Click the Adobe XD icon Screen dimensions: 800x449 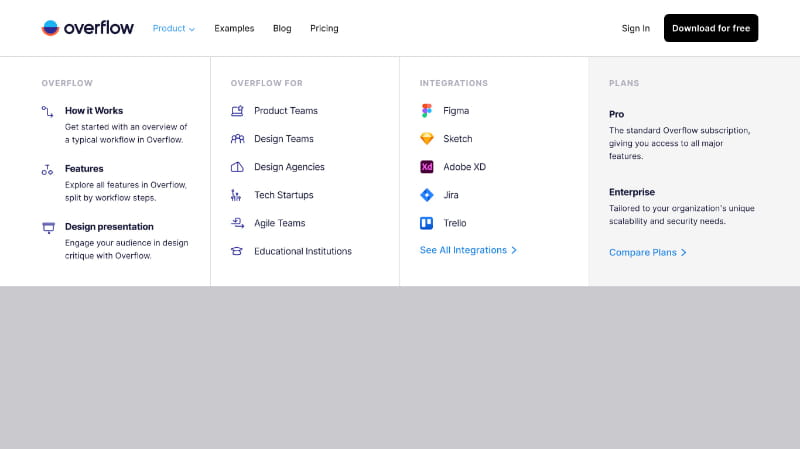tap(427, 167)
